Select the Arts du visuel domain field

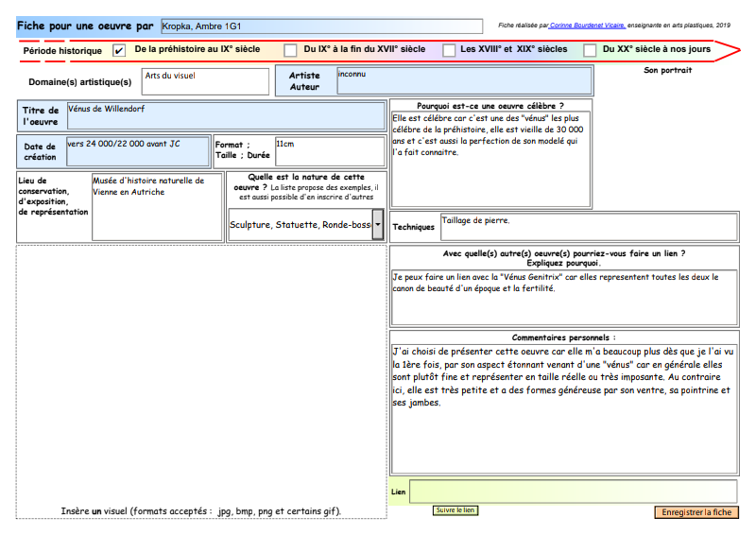point(205,81)
